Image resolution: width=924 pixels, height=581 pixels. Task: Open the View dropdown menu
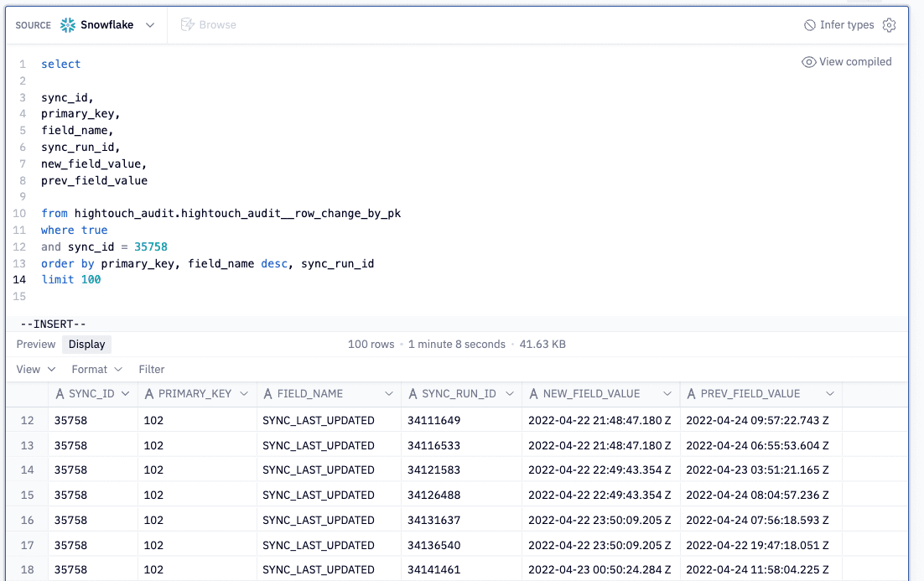pyautogui.click(x=34, y=369)
